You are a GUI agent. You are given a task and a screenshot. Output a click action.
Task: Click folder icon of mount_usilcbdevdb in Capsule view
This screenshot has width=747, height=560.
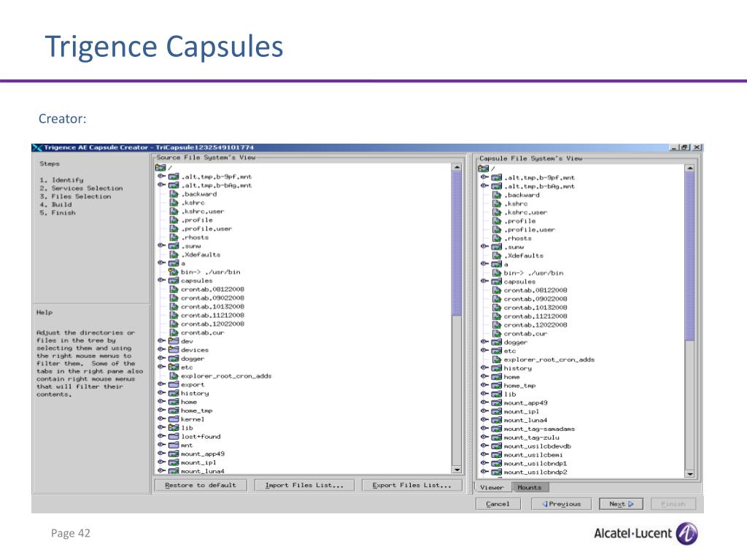(496, 446)
